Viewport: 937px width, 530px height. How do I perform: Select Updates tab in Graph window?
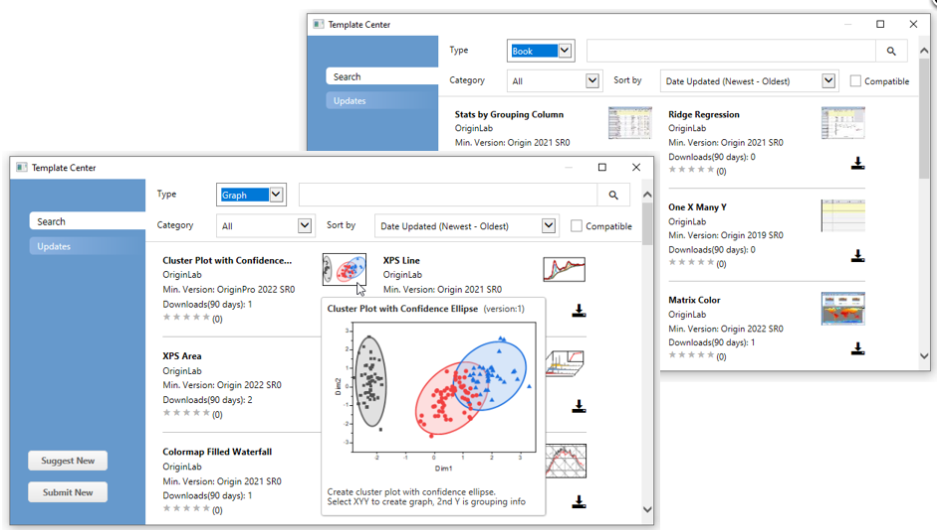pos(87,246)
